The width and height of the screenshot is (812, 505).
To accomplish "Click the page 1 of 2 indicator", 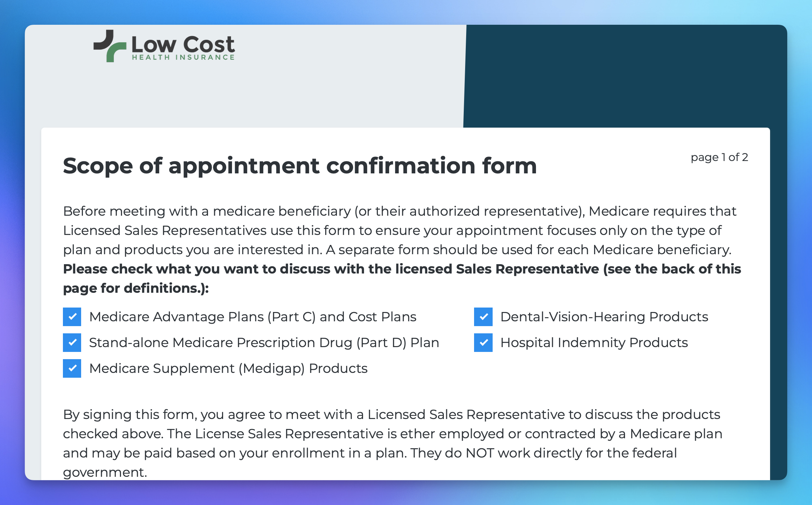I will [x=719, y=158].
